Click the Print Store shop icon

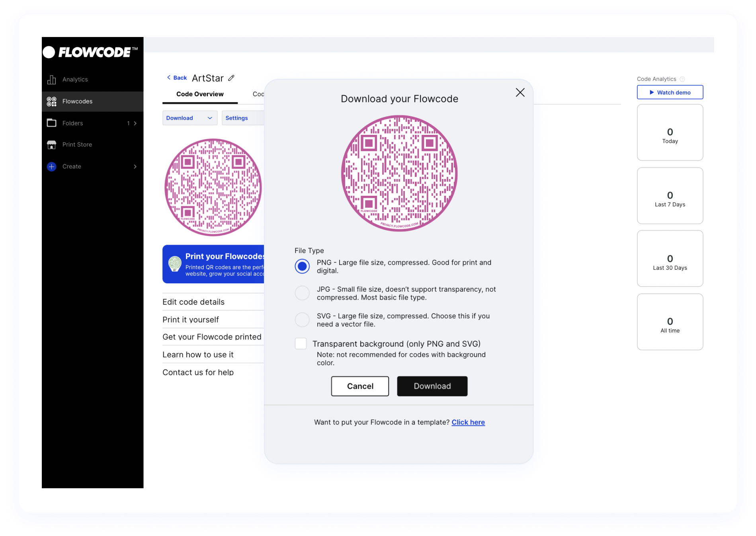pos(51,144)
